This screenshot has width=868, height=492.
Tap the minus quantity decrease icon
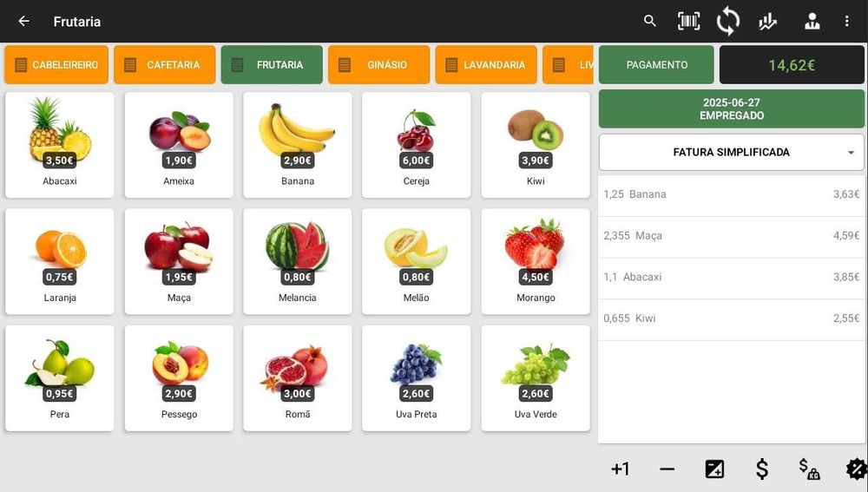(x=667, y=469)
